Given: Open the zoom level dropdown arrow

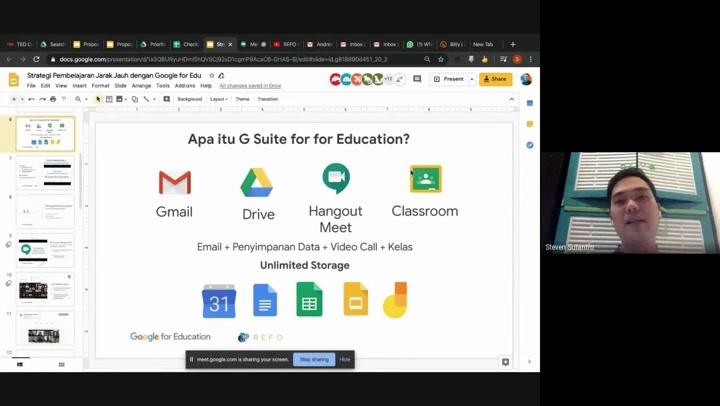Looking at the screenshot, I should tap(86, 99).
